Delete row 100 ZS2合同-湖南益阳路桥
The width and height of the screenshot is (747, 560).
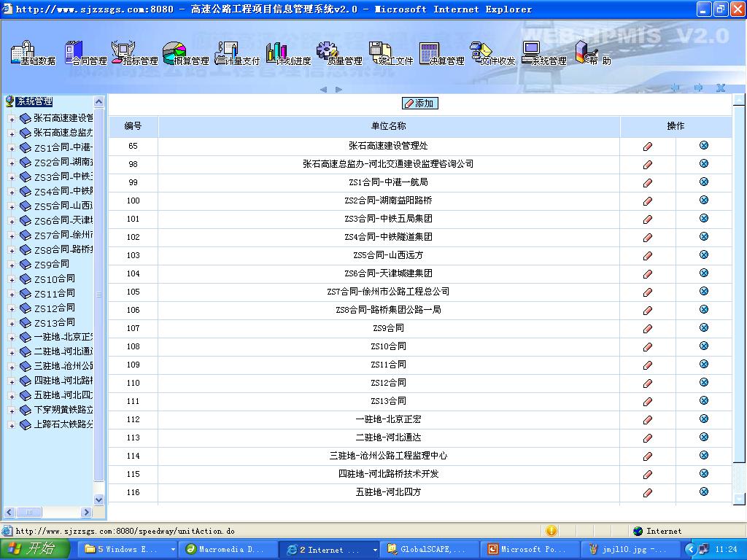(704, 200)
